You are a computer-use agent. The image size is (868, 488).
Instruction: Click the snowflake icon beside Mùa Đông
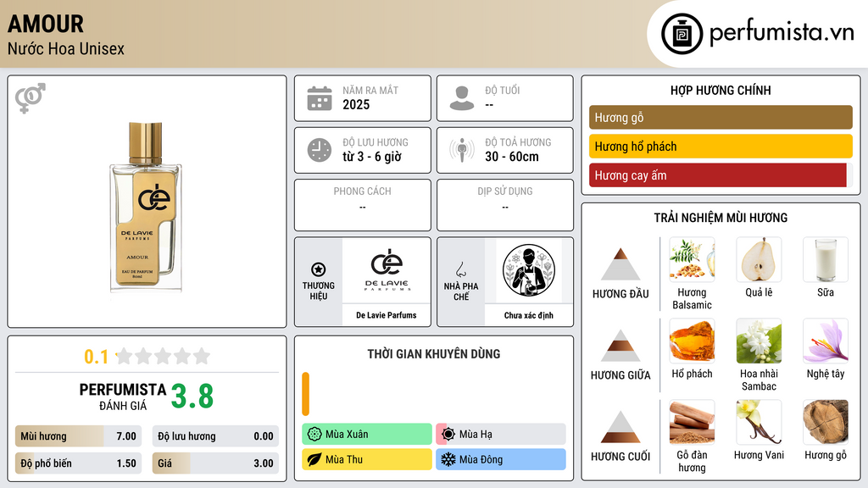[448, 460]
